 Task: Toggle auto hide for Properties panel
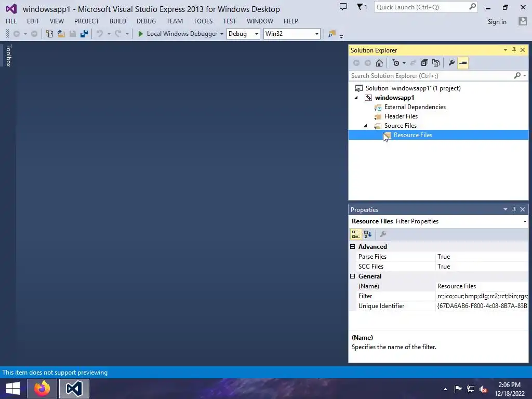(x=514, y=210)
